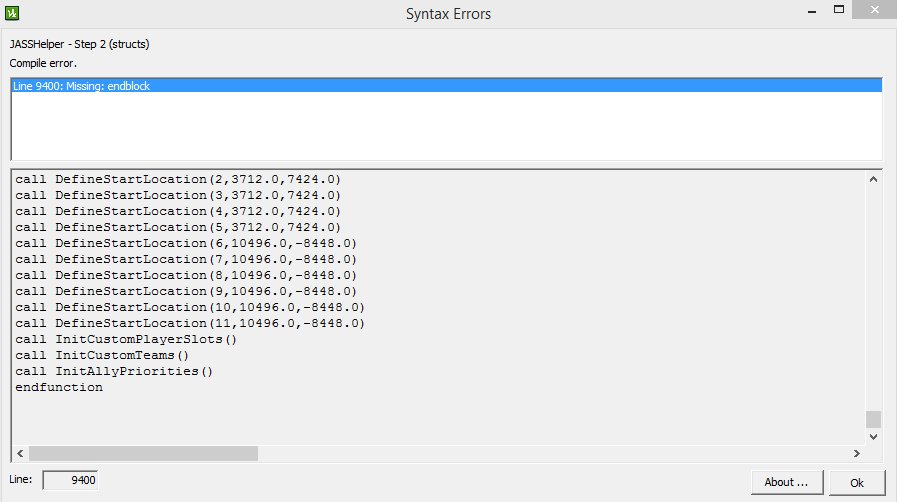Maximize the Syntax Errors window
This screenshot has height=502, width=897.
tap(842, 13)
